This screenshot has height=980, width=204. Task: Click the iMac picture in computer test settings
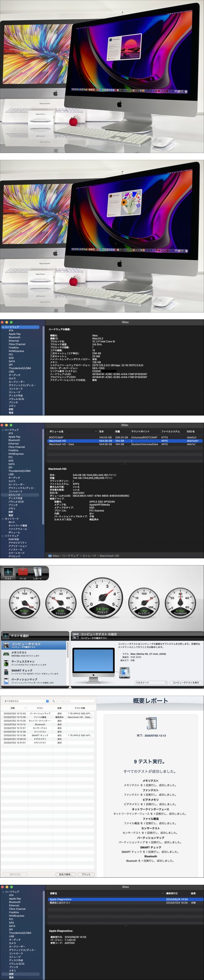tap(93, 665)
